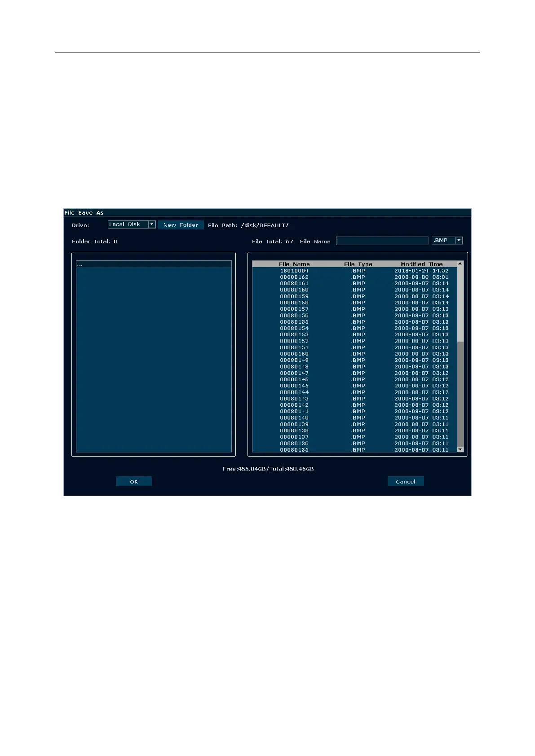Select file 00080155 in the list

click(x=354, y=322)
